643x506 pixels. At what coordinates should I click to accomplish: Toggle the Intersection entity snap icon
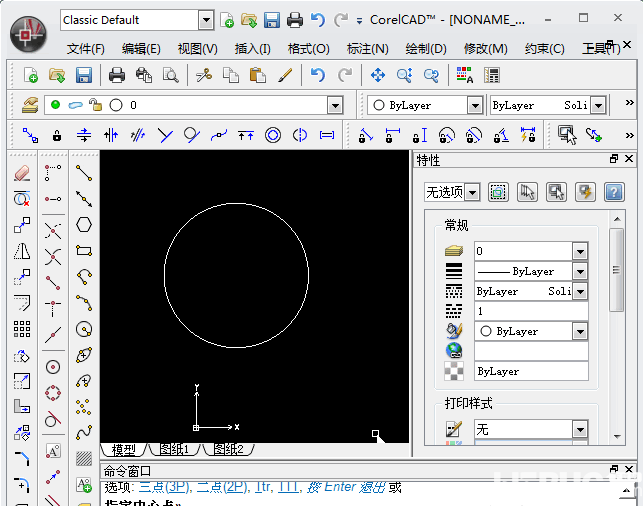point(53,257)
